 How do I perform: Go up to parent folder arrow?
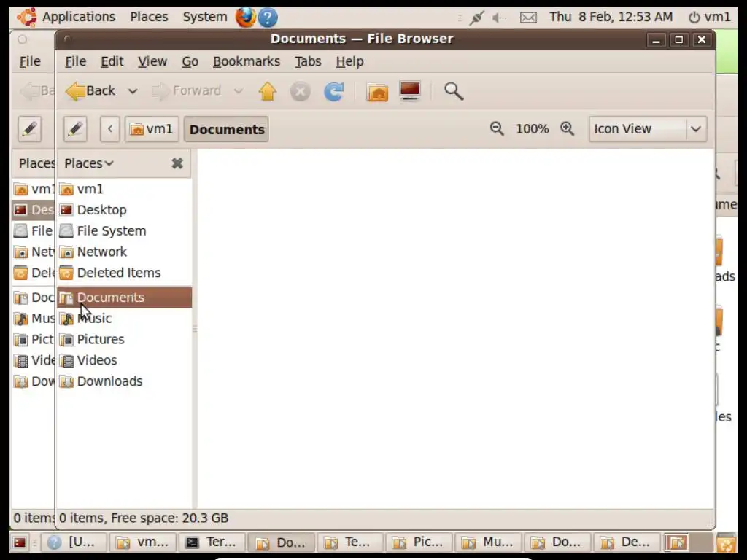tap(267, 91)
